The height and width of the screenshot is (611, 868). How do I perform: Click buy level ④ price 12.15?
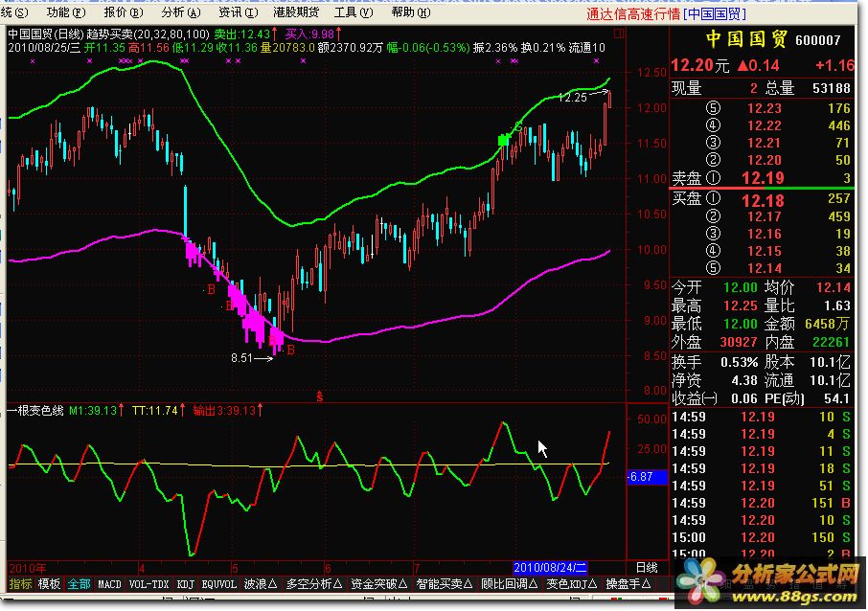pyautogui.click(x=764, y=251)
